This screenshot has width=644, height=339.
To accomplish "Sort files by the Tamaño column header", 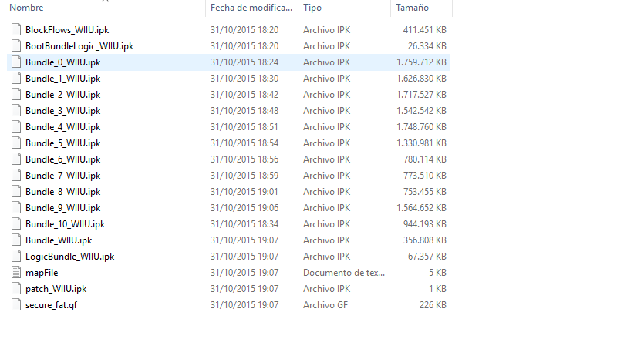I will click(412, 8).
